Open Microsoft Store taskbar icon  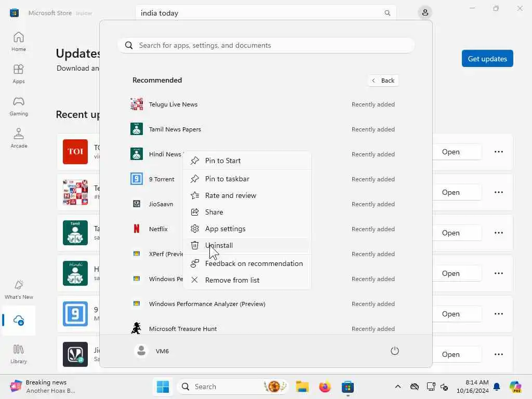(348, 387)
